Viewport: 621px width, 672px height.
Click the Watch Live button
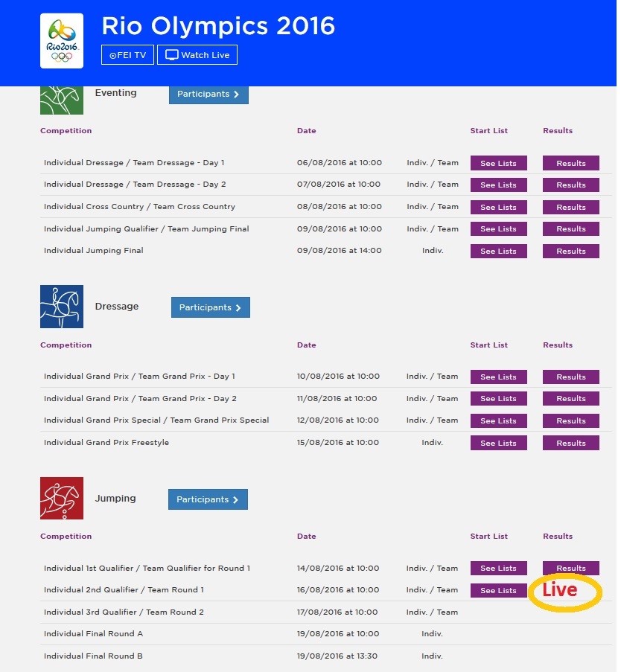[197, 55]
